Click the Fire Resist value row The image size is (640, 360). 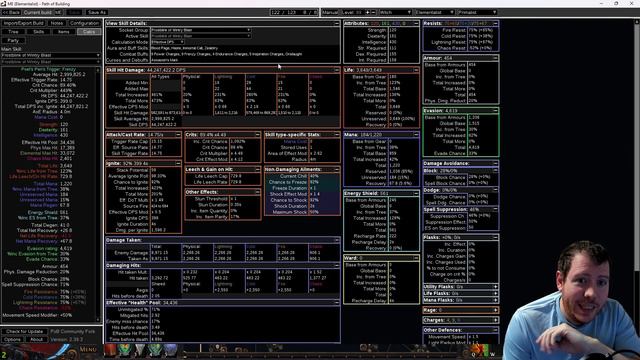460,30
